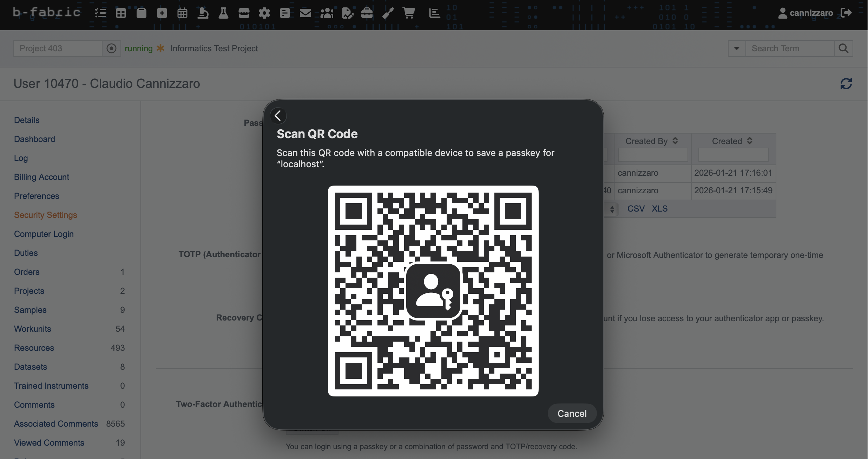
Task: Open the gear admin icon
Action: tap(264, 13)
